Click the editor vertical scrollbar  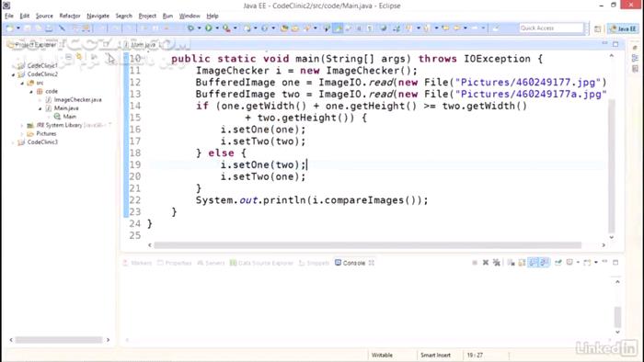(612, 165)
